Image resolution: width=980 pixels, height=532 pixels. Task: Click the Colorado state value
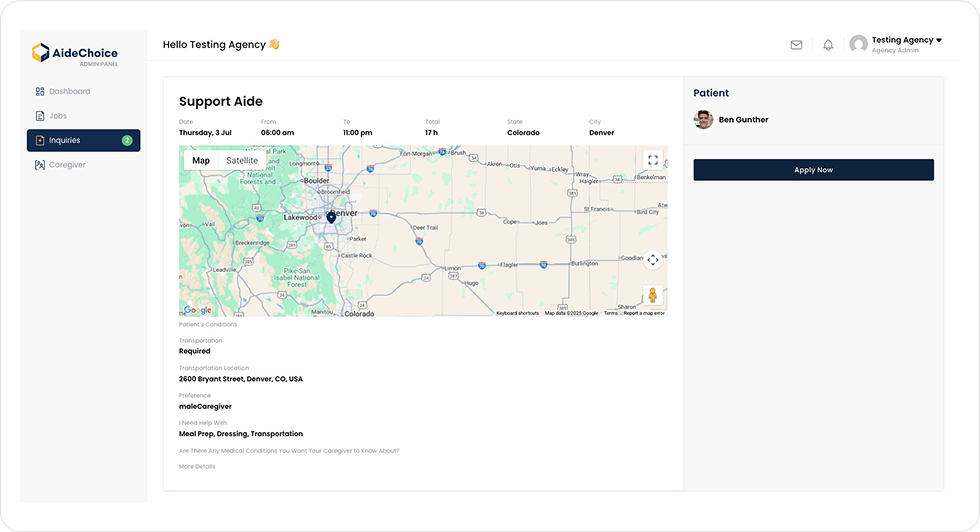(523, 133)
